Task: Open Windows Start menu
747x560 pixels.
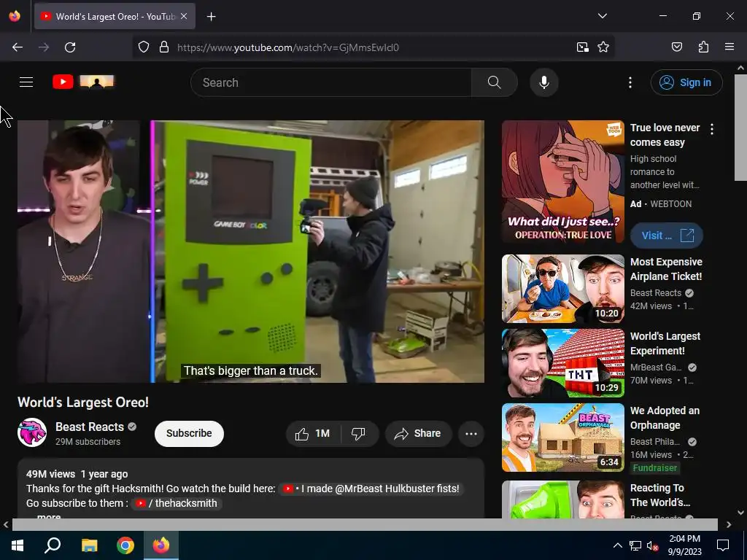Action: 18,545
